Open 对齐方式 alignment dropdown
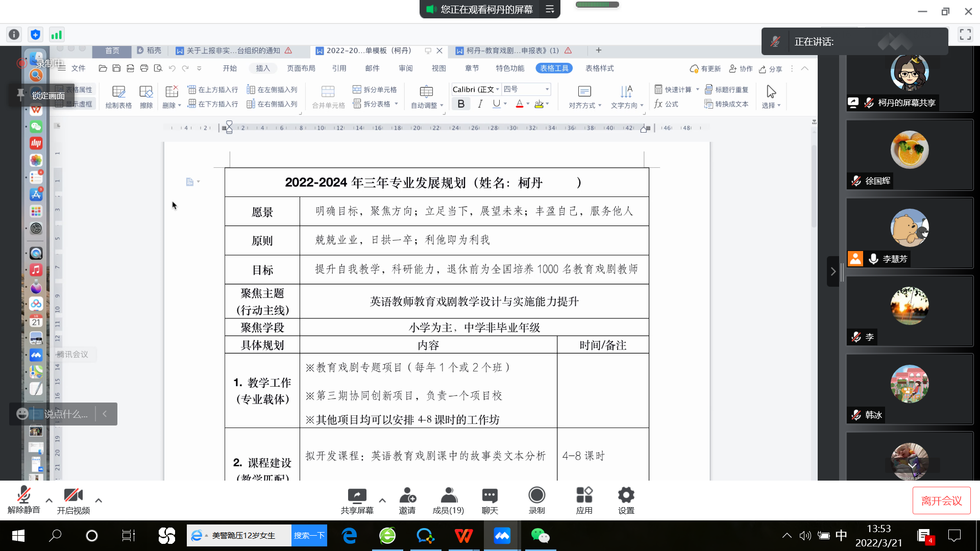 584,97
